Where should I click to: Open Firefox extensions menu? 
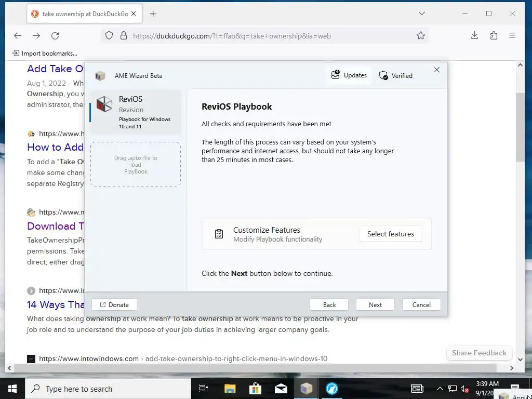pos(494,35)
